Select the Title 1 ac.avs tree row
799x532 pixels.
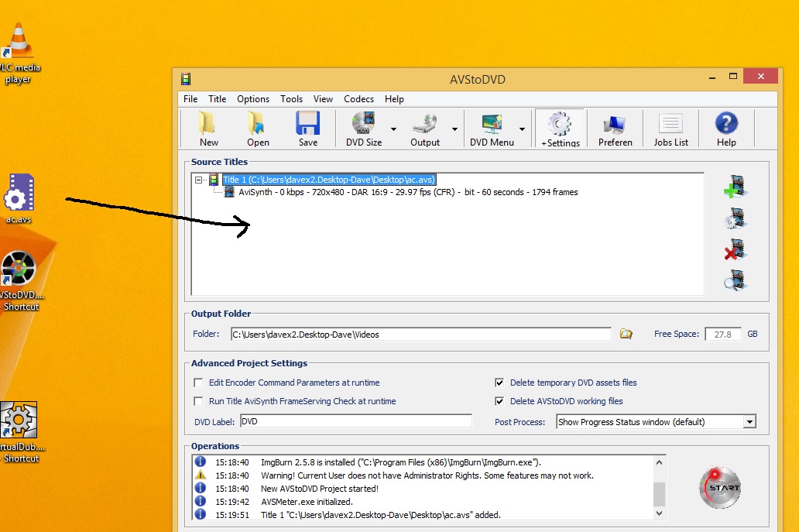pyautogui.click(x=329, y=180)
